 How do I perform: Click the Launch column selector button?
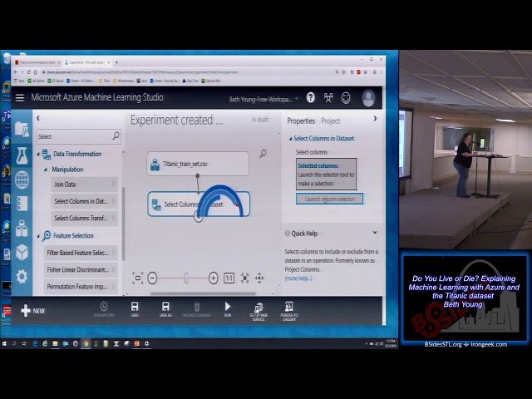(x=329, y=199)
